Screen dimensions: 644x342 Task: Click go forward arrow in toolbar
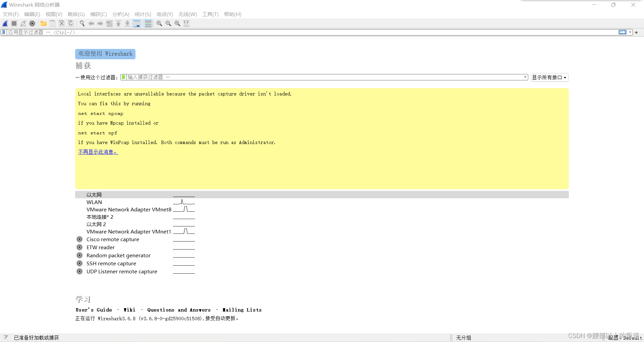coord(100,23)
